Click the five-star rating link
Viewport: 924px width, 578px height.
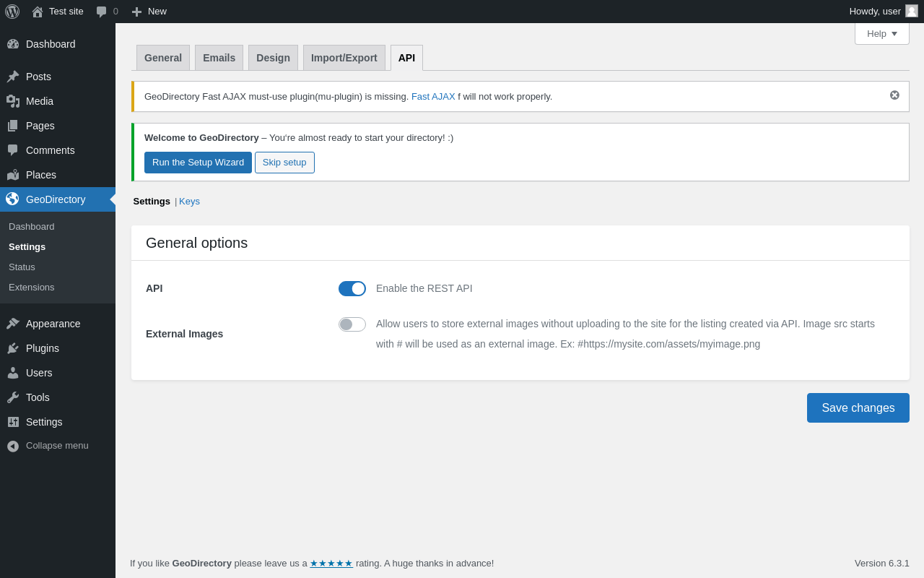331,563
